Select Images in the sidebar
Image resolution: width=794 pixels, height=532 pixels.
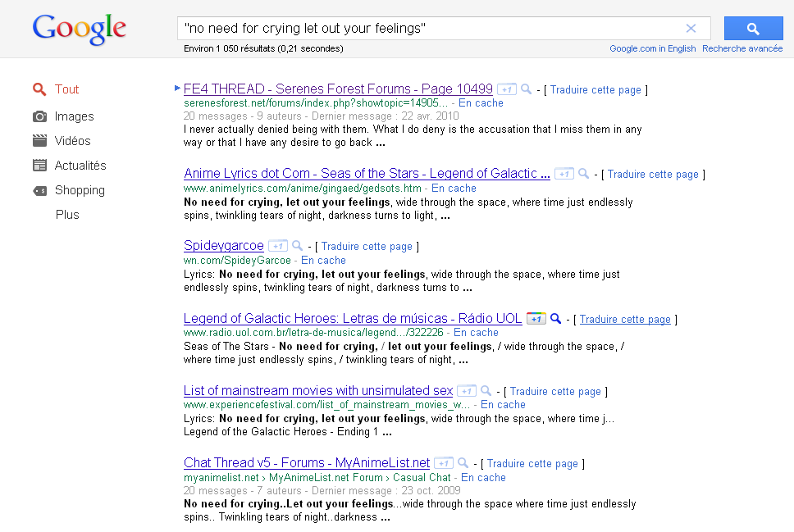[x=74, y=116]
